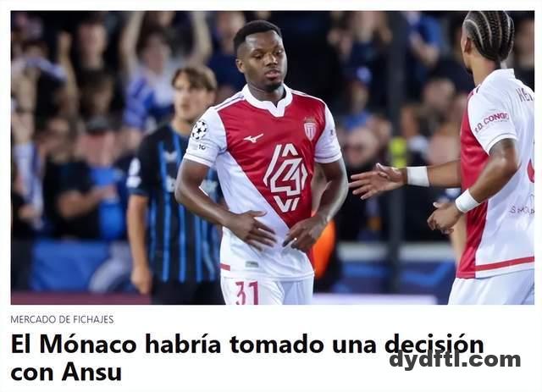
Task: Click the white collar of the red shirt
Action: point(268,101)
